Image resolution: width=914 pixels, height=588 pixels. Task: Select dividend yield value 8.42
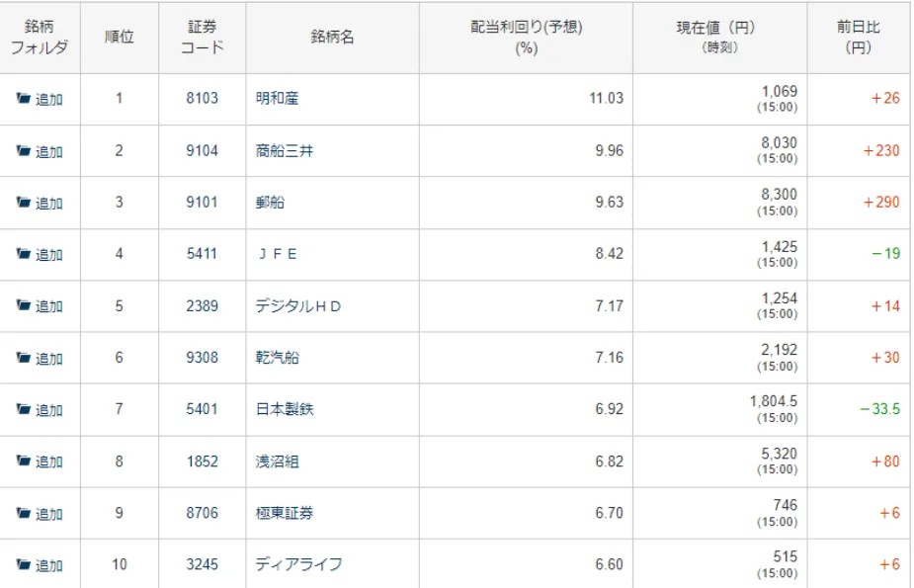609,254
